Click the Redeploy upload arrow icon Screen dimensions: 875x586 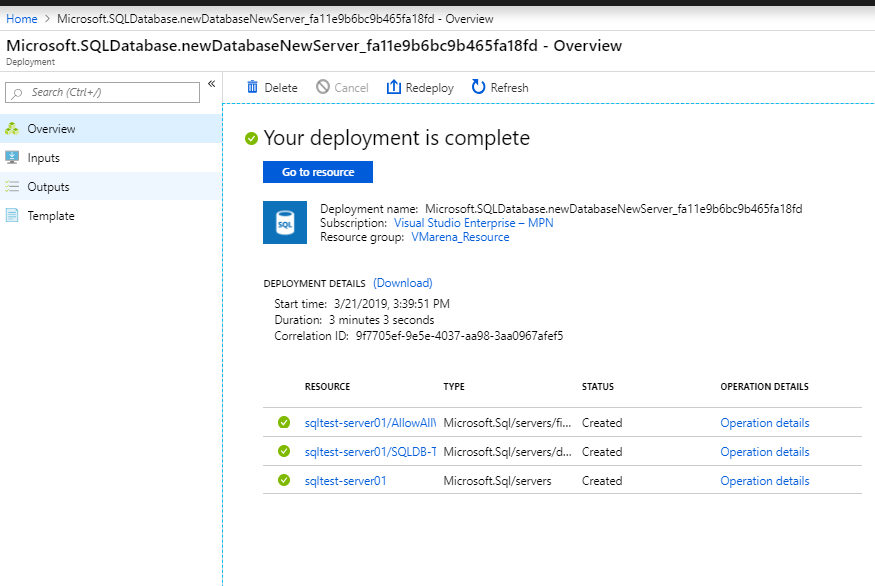[393, 87]
